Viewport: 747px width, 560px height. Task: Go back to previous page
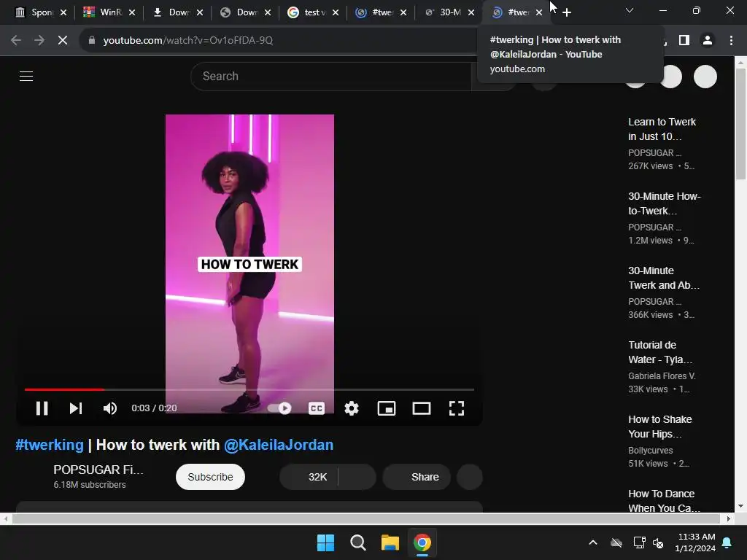(x=16, y=40)
